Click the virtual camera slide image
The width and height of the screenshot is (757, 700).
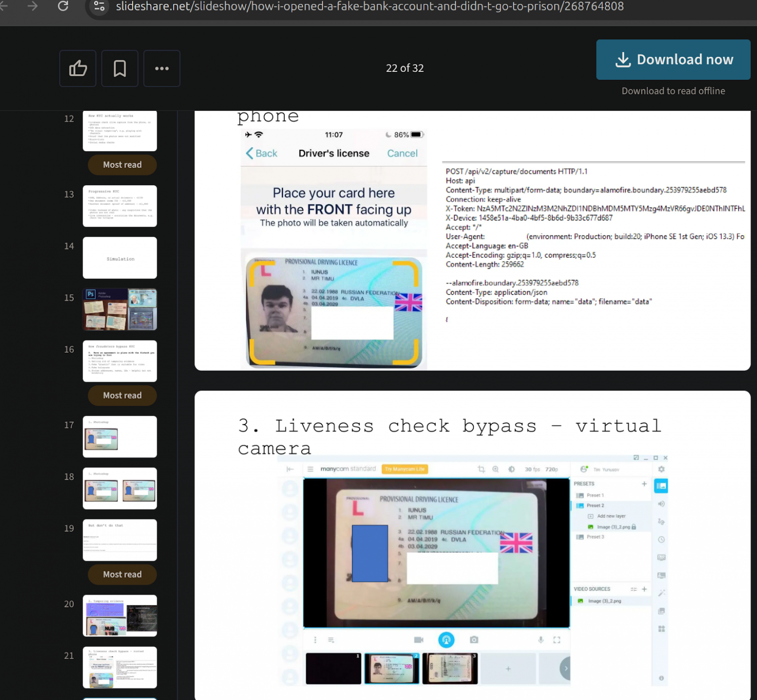click(436, 553)
